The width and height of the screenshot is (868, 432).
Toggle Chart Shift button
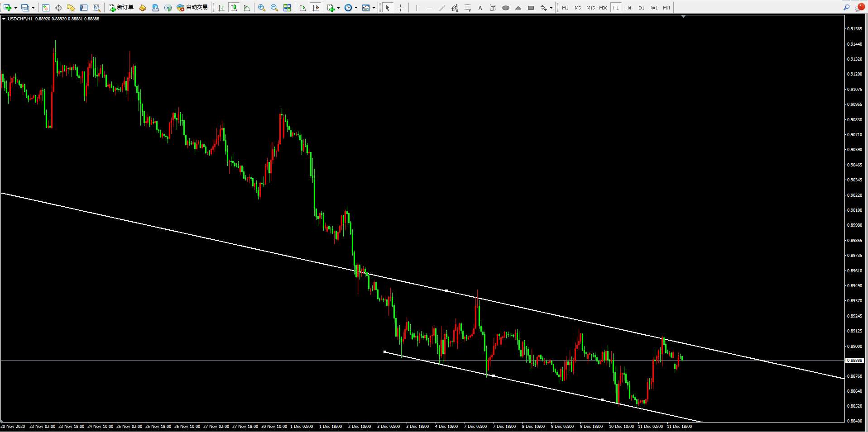[x=316, y=8]
